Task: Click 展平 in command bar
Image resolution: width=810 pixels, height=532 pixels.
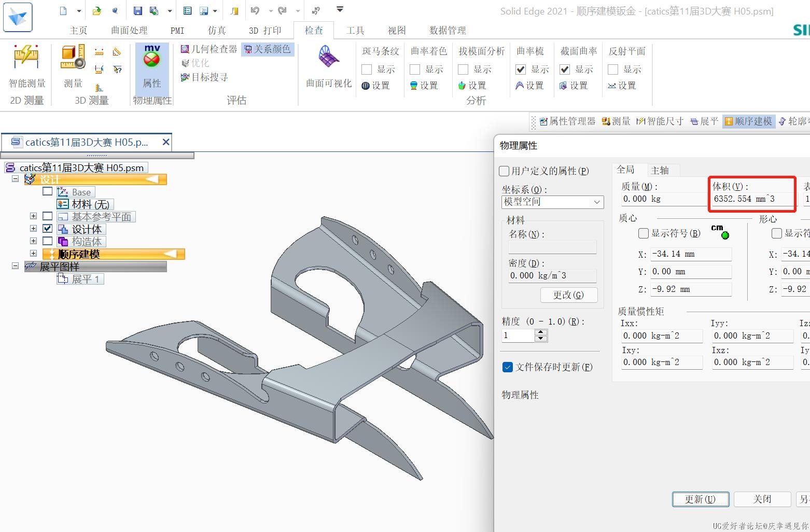Action: (704, 121)
